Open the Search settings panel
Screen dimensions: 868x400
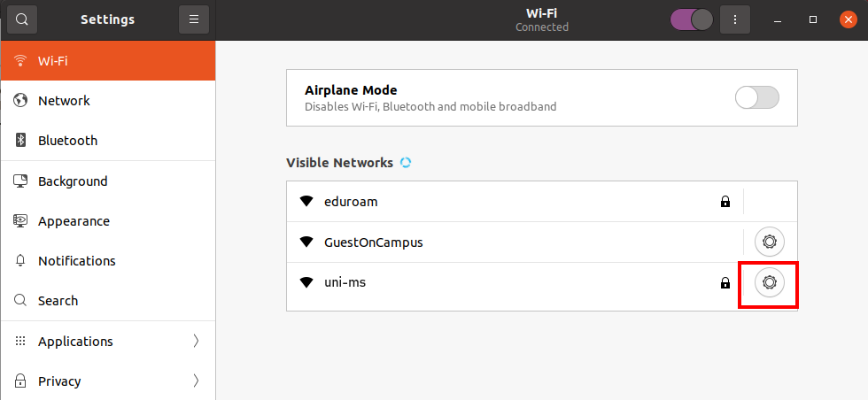(58, 301)
